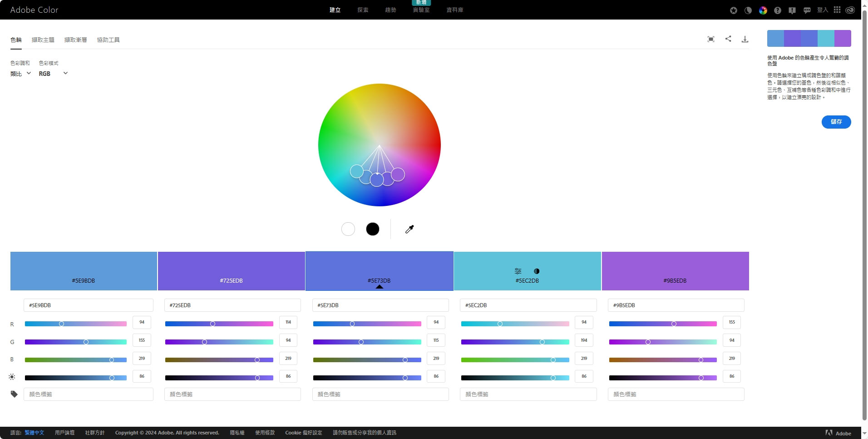Click the R slider for #9B5EDB
The width and height of the screenshot is (868, 439).
point(663,324)
